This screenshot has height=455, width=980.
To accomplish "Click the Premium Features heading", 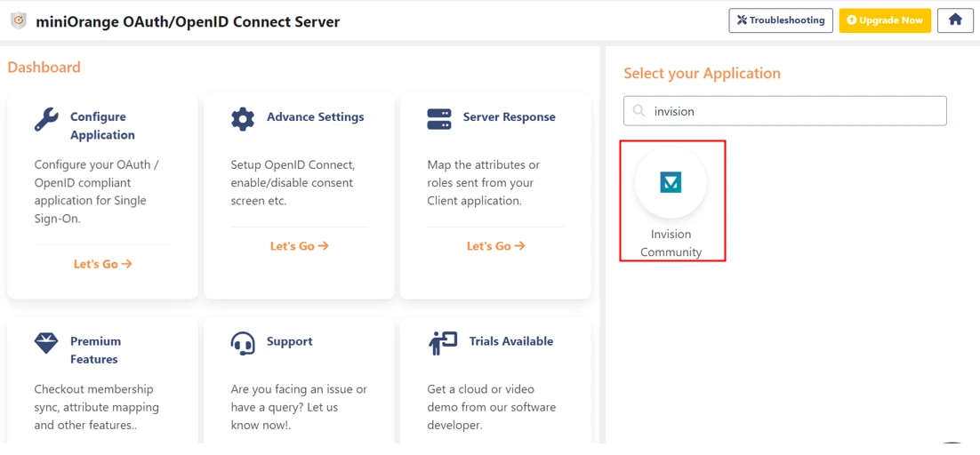I will [x=96, y=350].
